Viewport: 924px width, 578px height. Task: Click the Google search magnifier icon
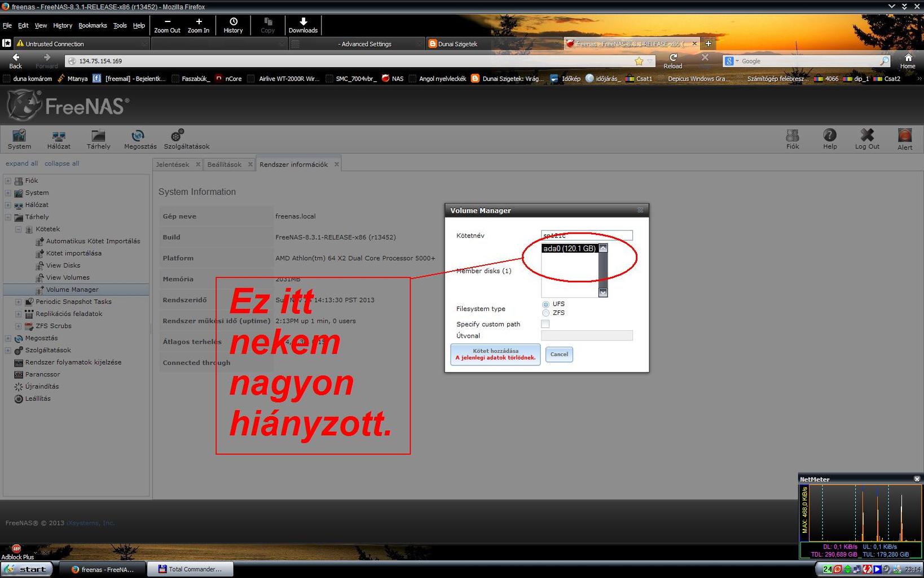pos(884,61)
